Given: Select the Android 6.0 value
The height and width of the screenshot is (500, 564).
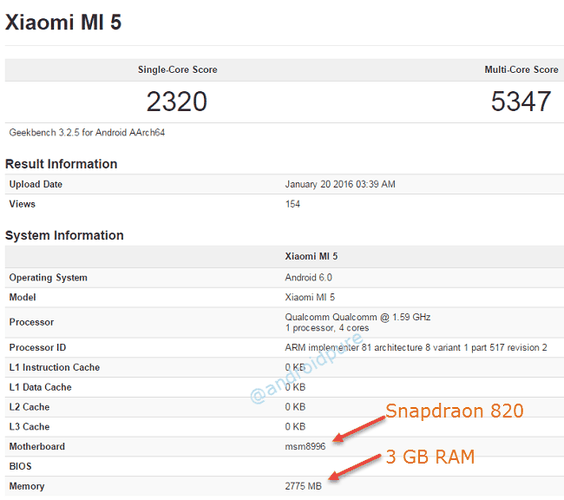Looking at the screenshot, I should [309, 277].
